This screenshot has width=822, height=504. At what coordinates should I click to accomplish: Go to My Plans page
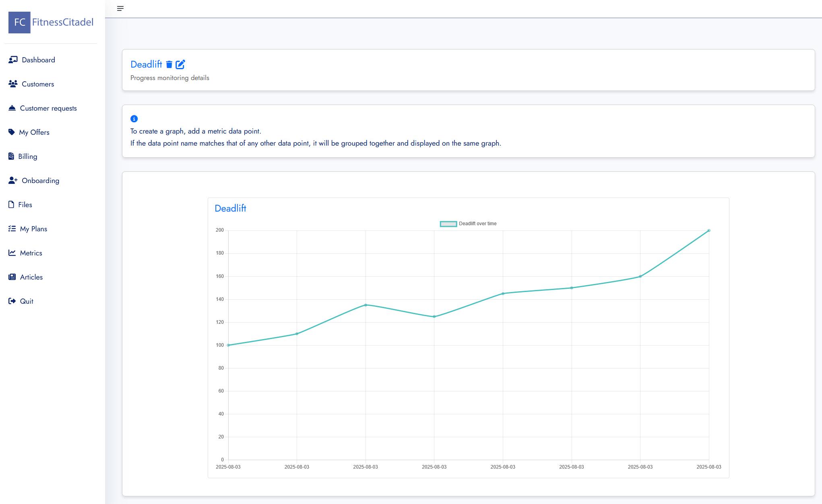[x=33, y=229]
